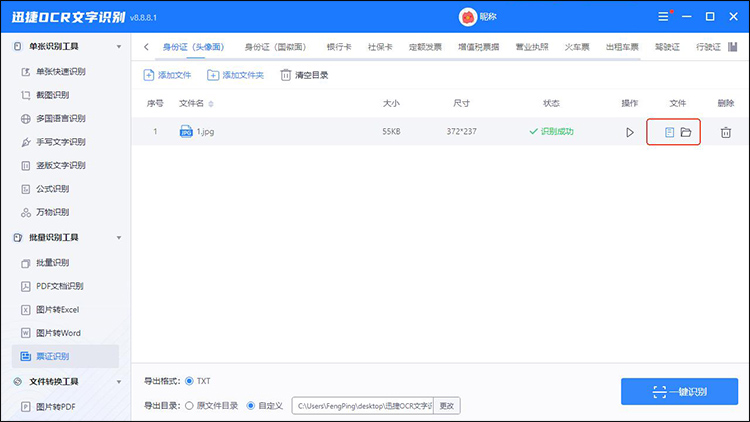Open recognized text file icon for 1.jpg

pos(669,132)
